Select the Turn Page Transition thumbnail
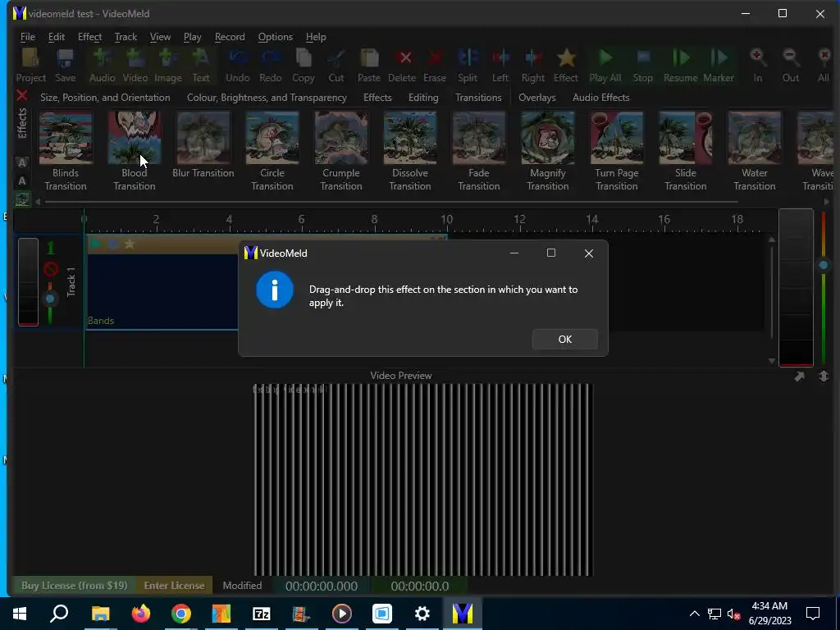840x630 pixels. pos(617,138)
